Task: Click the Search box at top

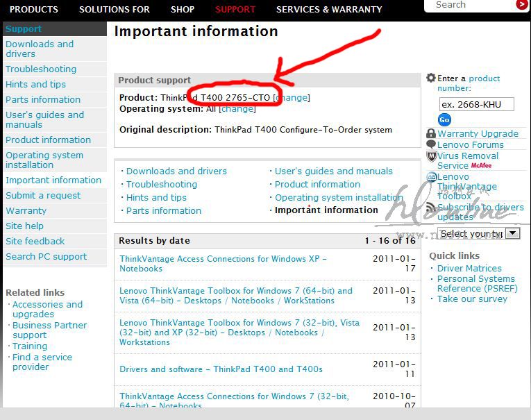Action: coord(472,5)
